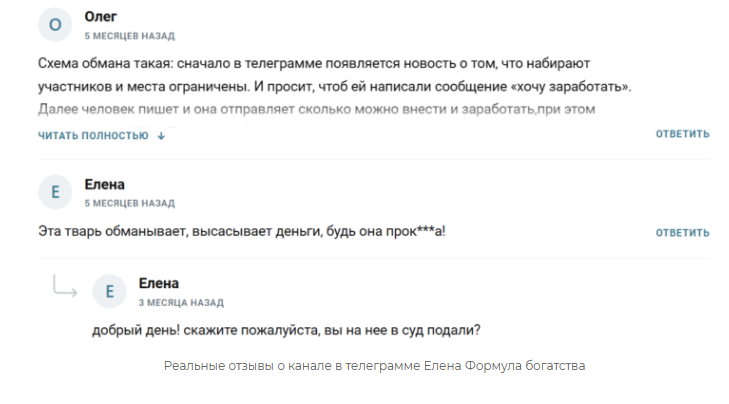
Task: Click the "3 месяца назад" timestamp
Action: tap(180, 302)
